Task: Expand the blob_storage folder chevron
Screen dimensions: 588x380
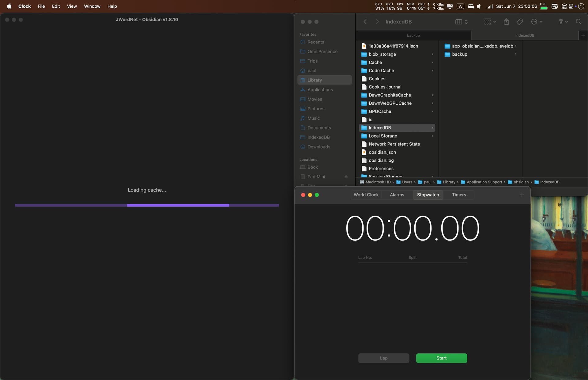Action: pyautogui.click(x=432, y=54)
